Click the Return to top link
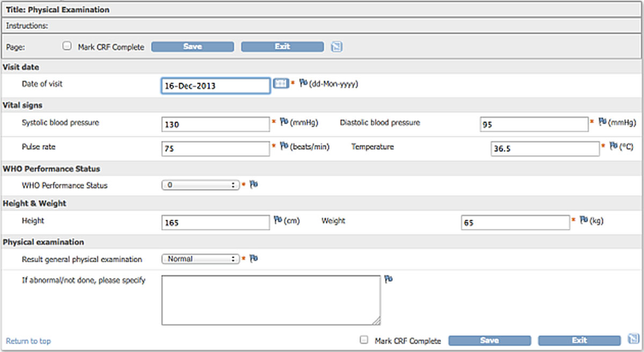Image resolution: width=644 pixels, height=352 pixels. (x=28, y=341)
